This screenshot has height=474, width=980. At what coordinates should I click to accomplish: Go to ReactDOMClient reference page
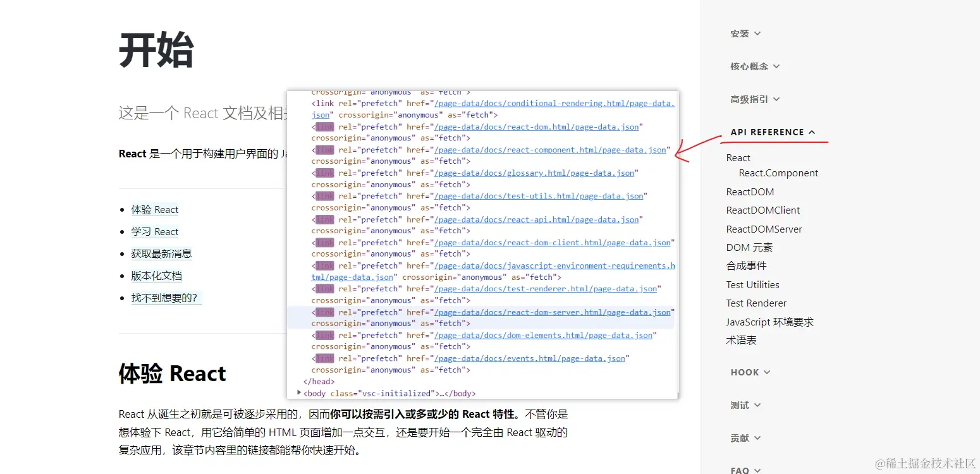[x=763, y=210]
